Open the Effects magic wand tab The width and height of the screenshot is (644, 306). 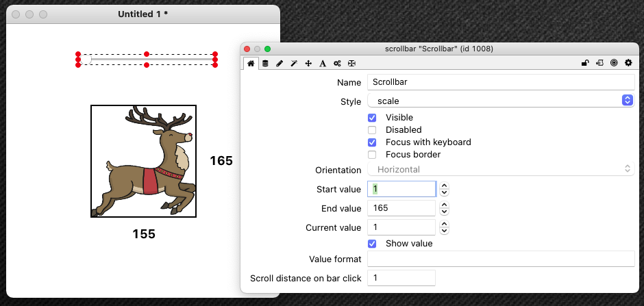click(x=294, y=63)
